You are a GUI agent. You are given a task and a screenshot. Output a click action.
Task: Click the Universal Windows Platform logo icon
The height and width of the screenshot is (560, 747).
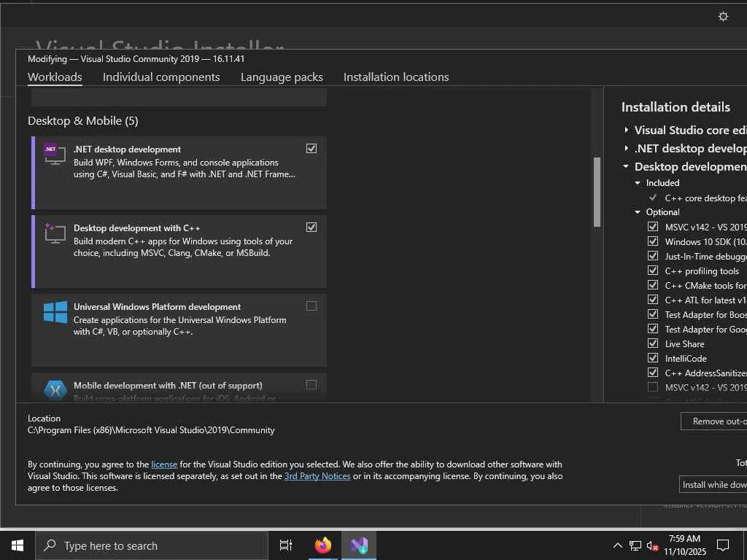point(55,312)
